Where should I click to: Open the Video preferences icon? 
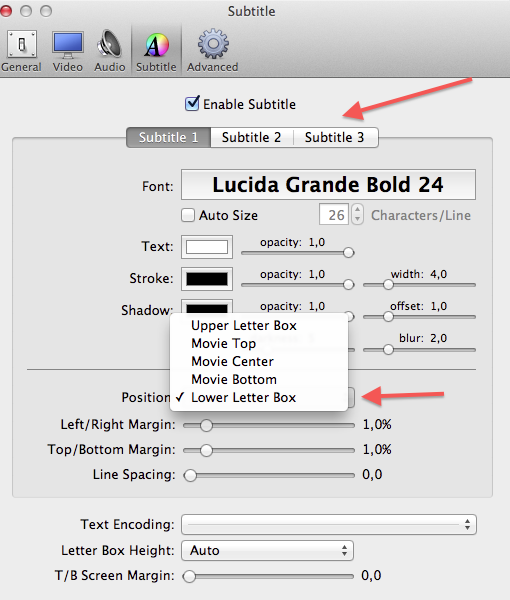click(68, 51)
